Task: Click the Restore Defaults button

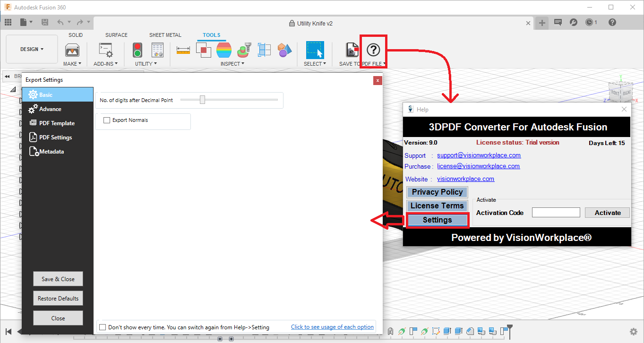Action: [58, 298]
